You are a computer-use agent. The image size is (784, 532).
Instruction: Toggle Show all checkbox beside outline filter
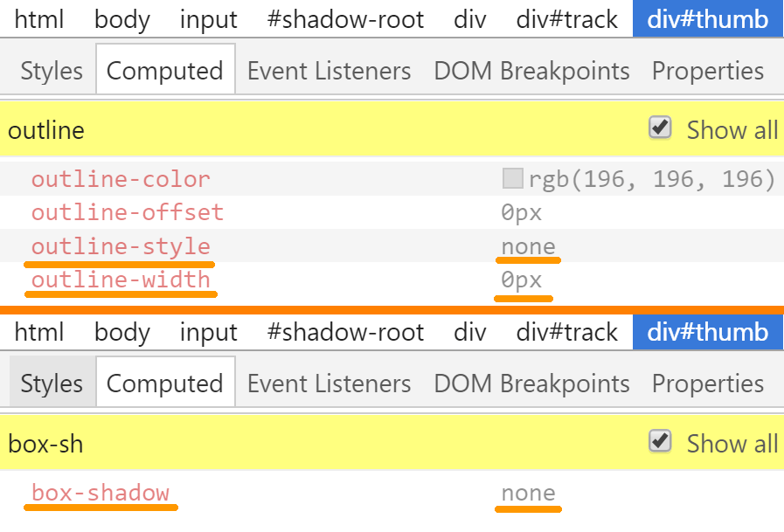660,128
